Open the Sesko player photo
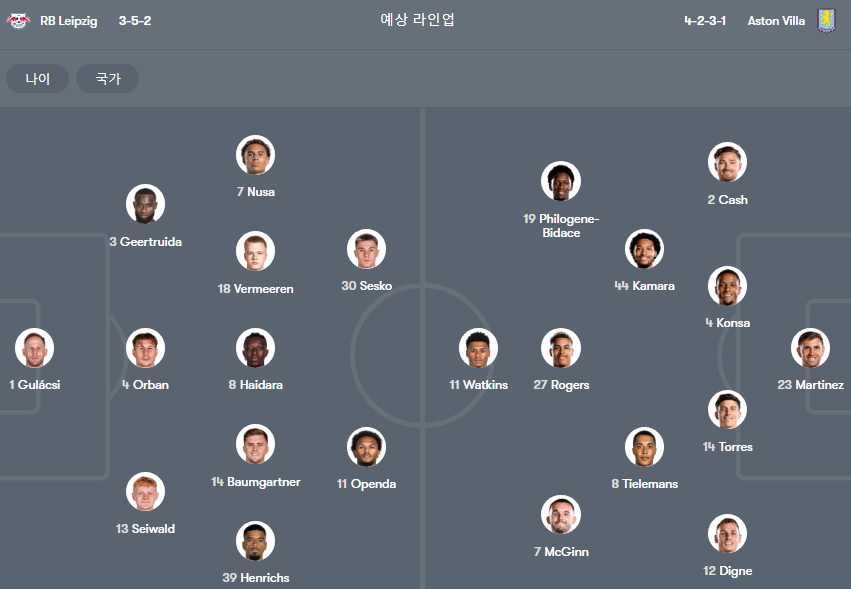Viewport: 851px width, 589px height. coord(366,249)
